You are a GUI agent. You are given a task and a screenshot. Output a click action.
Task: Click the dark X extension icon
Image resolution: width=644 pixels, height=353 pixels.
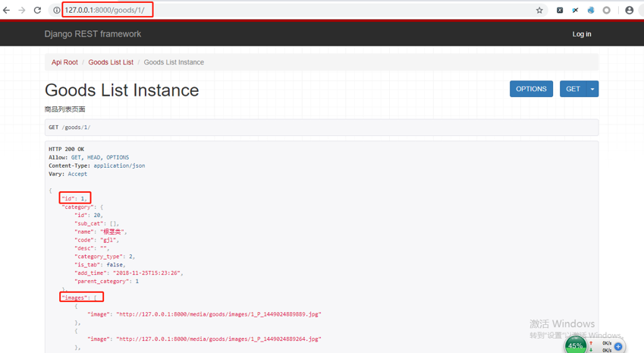(x=560, y=11)
